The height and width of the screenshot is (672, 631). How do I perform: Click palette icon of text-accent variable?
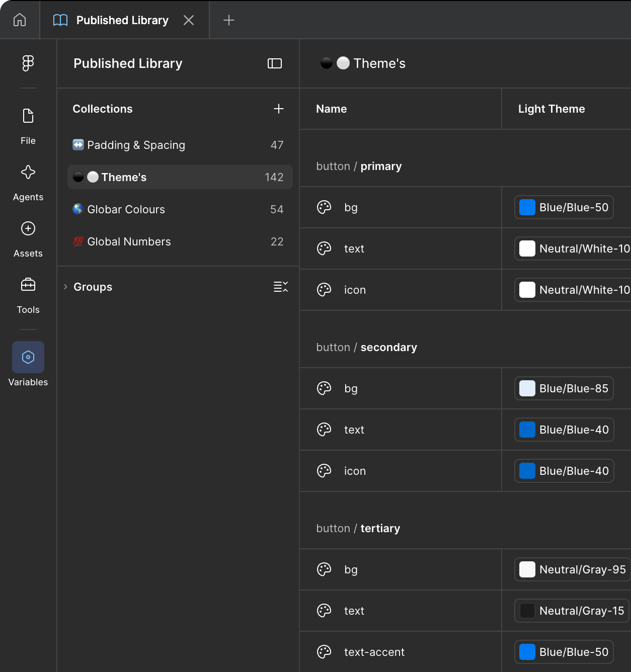pos(324,652)
